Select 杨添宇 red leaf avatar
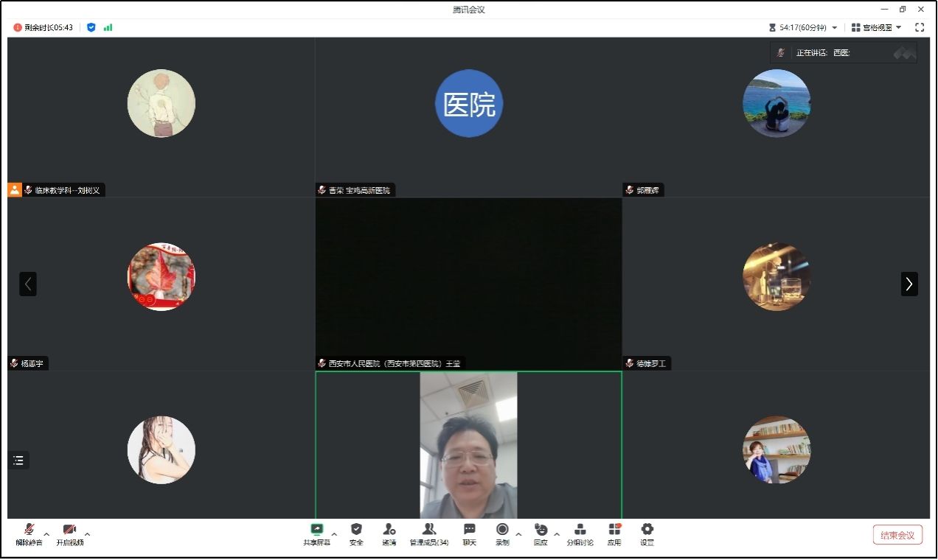938x560 pixels. point(161,276)
